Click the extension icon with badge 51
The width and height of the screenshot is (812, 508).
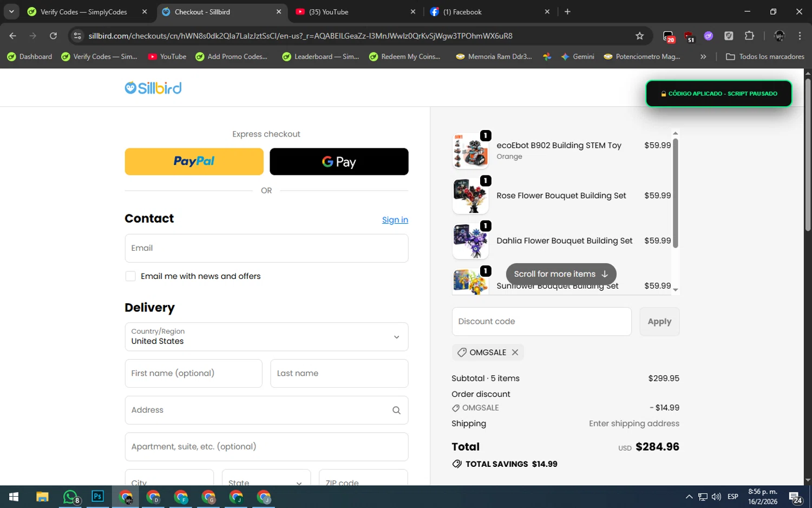tap(689, 36)
